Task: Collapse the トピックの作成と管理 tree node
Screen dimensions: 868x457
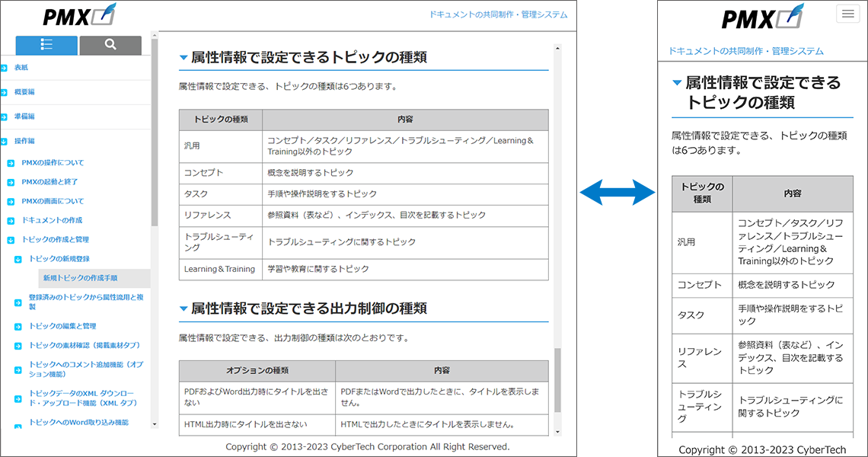Action: (x=11, y=240)
